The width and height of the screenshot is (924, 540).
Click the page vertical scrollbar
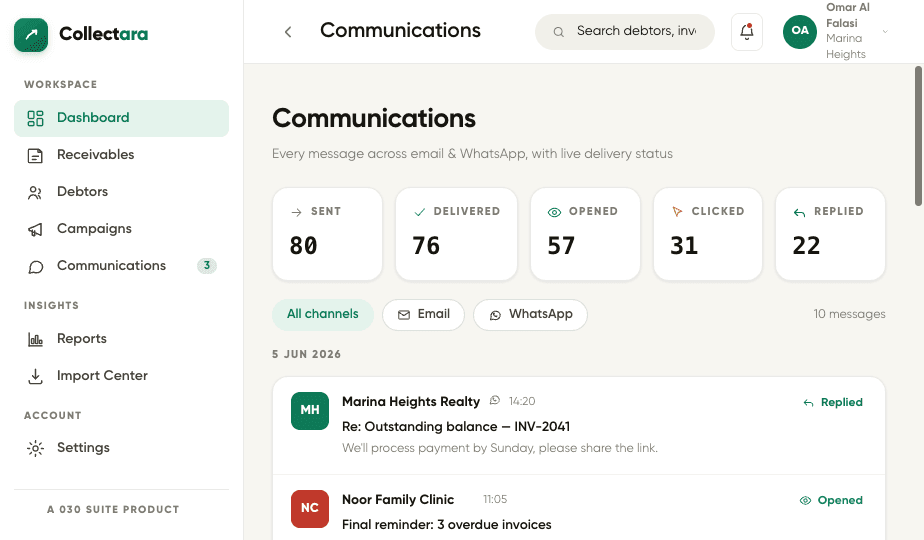[x=918, y=136]
